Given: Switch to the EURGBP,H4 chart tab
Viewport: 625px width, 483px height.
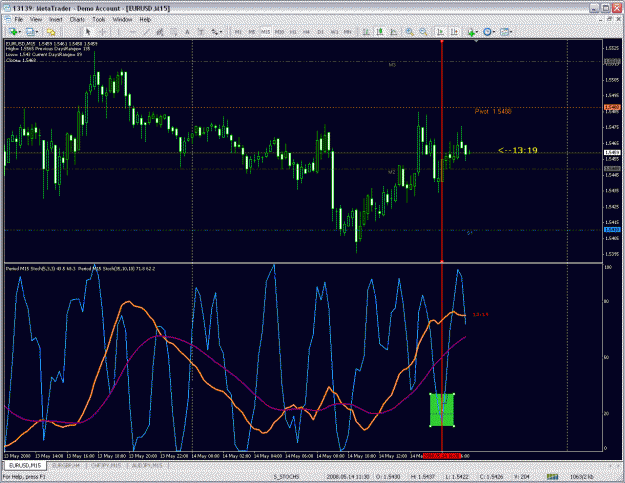Looking at the screenshot, I should click(66, 465).
